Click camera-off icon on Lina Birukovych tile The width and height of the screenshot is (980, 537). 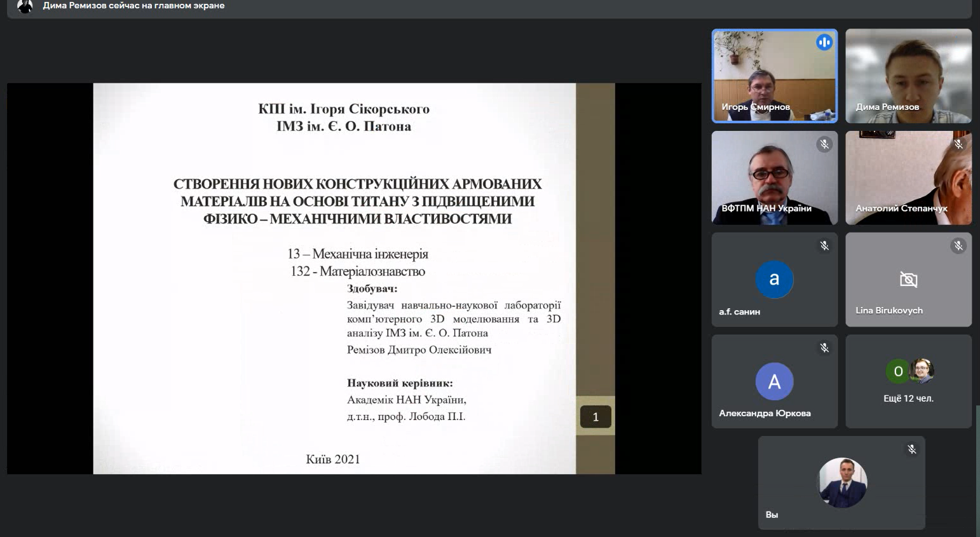[908, 280]
